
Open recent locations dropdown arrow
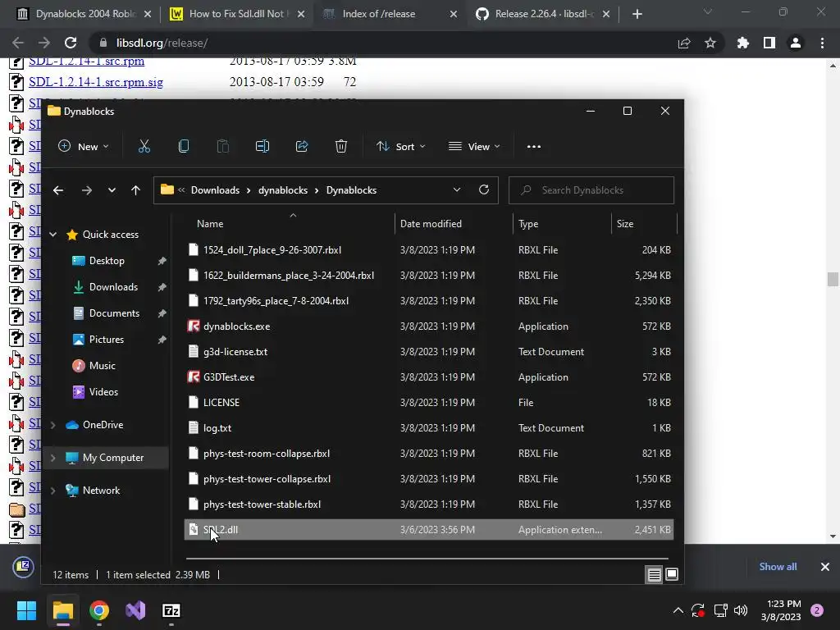tap(112, 190)
